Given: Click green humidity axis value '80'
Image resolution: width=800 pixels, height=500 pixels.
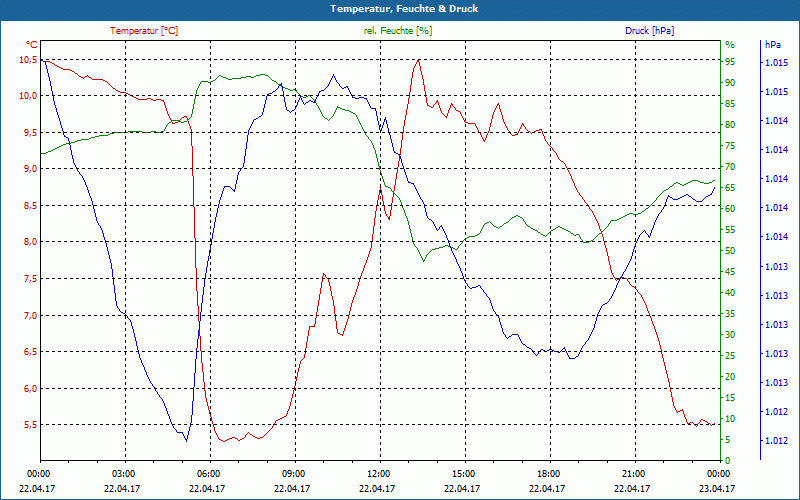Looking at the screenshot, I should coord(730,124).
